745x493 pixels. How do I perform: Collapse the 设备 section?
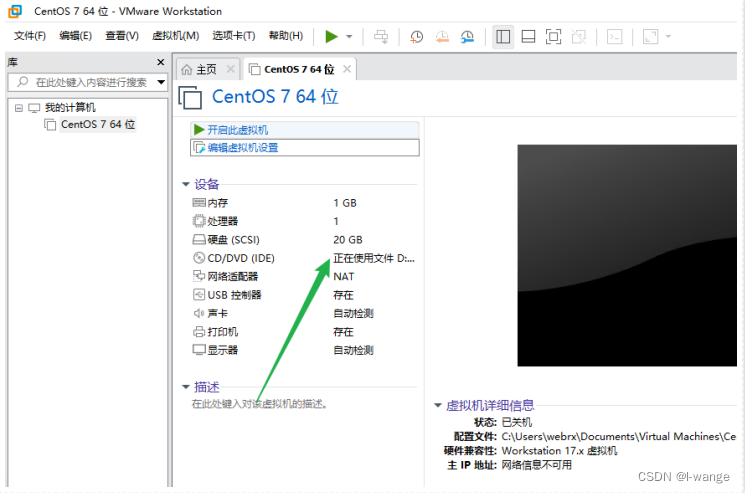coord(186,184)
